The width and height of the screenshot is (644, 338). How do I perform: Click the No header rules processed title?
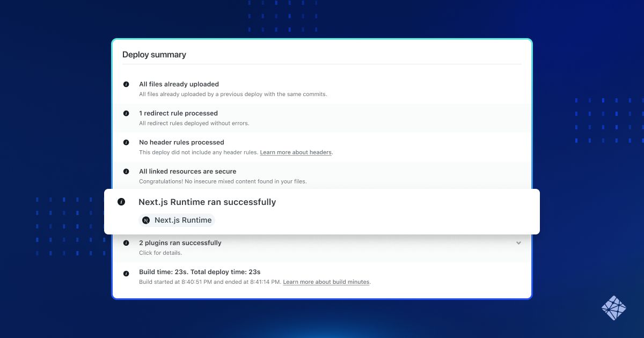tap(181, 142)
